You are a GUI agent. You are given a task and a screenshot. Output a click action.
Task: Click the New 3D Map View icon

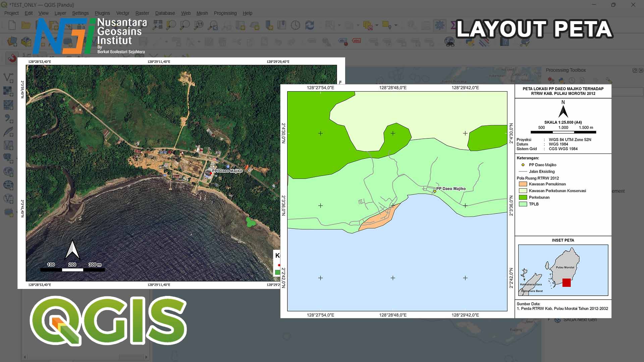[255, 25]
